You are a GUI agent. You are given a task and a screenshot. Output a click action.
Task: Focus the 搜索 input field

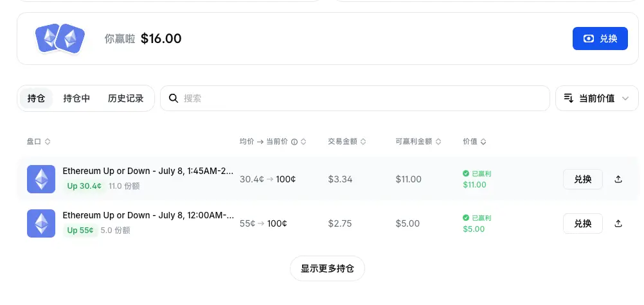(355, 98)
